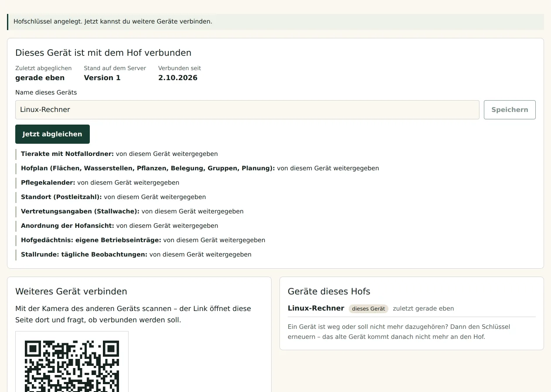Image resolution: width=551 pixels, height=392 pixels.
Task: Click the 'zuletzt gerade eben' status text
Action: [423, 308]
